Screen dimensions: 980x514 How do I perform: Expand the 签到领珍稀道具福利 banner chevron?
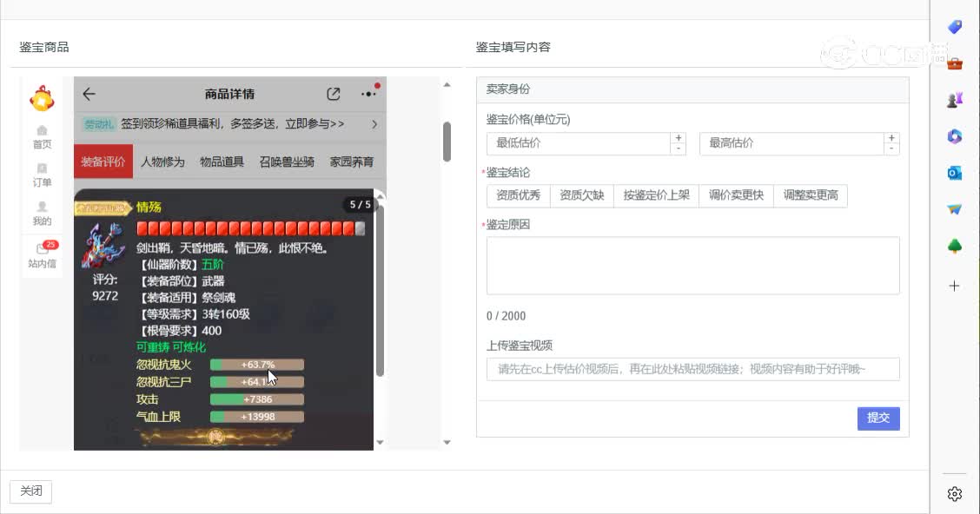pyautogui.click(x=374, y=124)
